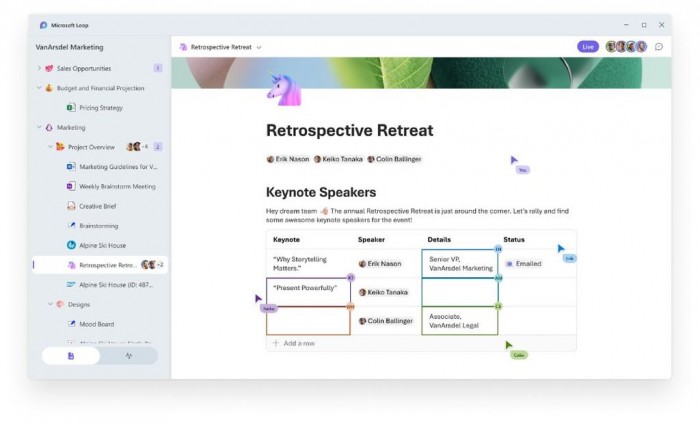Open the Retrospective Retreat title dropdown chevron
Image resolution: width=700 pixels, height=422 pixels.
259,47
